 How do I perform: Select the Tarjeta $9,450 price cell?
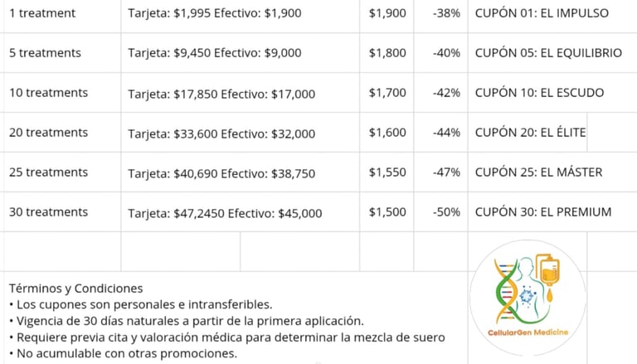pos(215,53)
